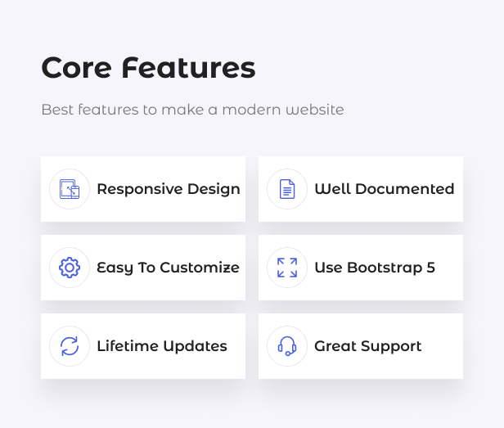Click the gear customize icon
Viewport: 504px width, 428px height.
click(x=70, y=268)
